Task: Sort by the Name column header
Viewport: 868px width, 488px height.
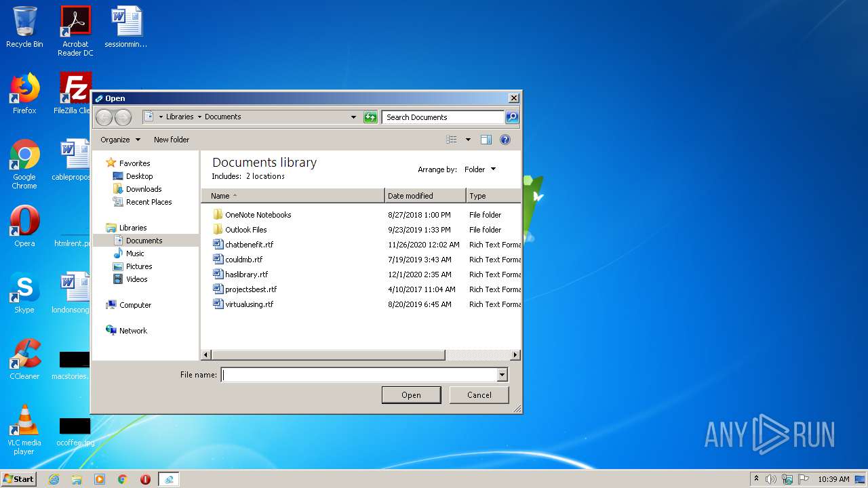Action: click(x=293, y=196)
